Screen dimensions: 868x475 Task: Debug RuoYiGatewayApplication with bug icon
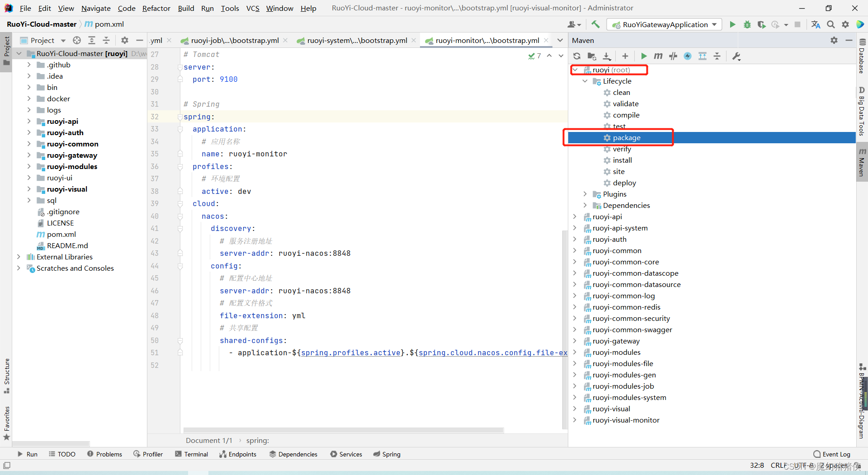tap(747, 24)
